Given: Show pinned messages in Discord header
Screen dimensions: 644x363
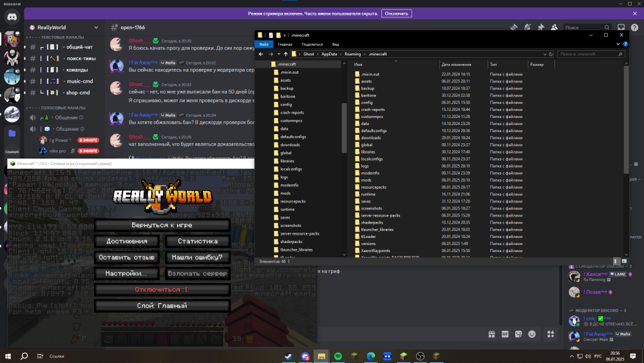Looking at the screenshot, I should (541, 27).
